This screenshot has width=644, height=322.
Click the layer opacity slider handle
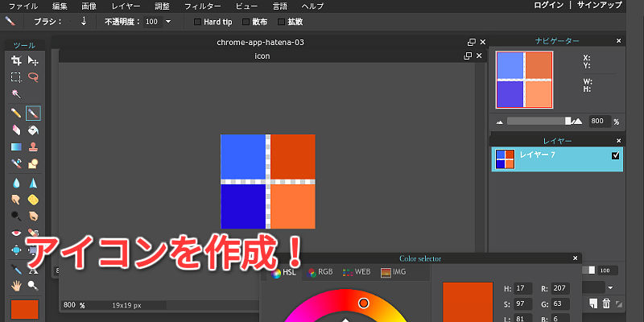[x=592, y=270]
